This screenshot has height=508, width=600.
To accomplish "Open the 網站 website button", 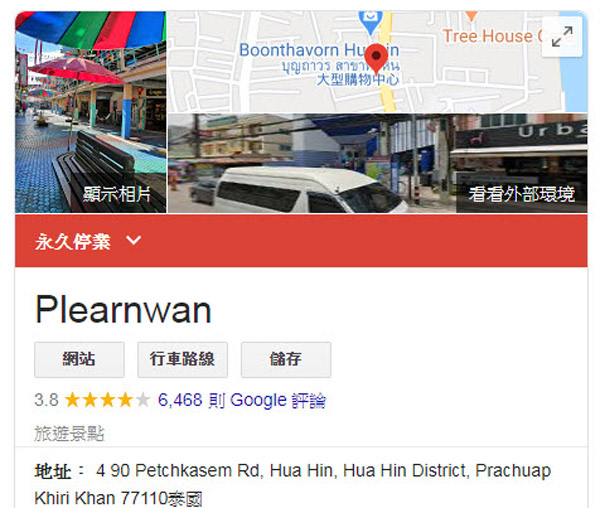I will point(79,360).
